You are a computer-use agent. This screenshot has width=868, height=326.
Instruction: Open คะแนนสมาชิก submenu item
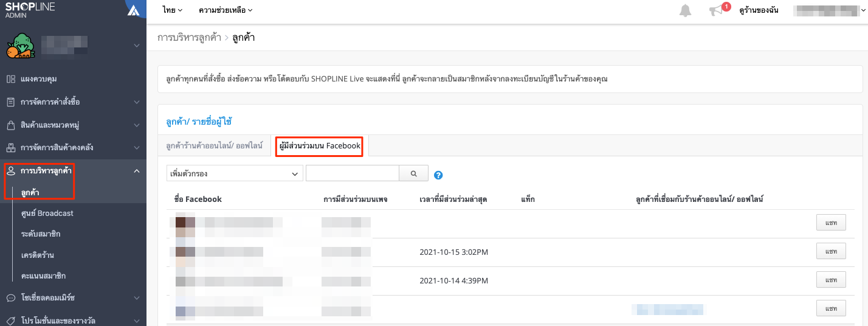43,276
